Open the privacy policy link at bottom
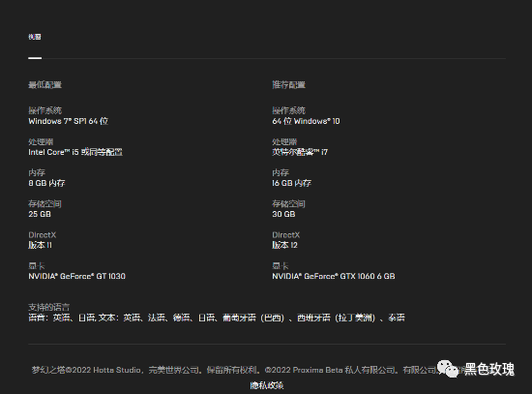Screen dimensions: 532x394 [267, 385]
